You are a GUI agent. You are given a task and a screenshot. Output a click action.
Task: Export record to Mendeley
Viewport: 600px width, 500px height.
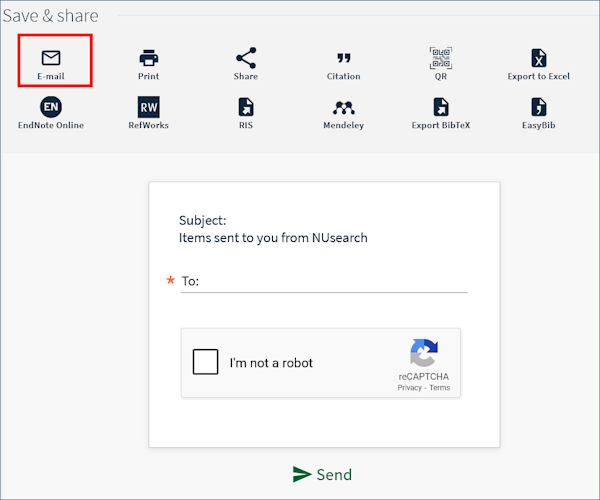343,107
